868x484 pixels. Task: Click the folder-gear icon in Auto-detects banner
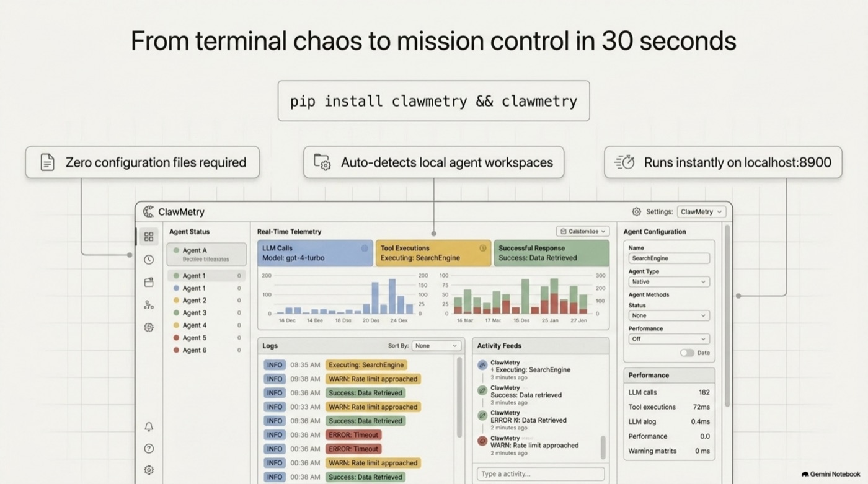(322, 162)
